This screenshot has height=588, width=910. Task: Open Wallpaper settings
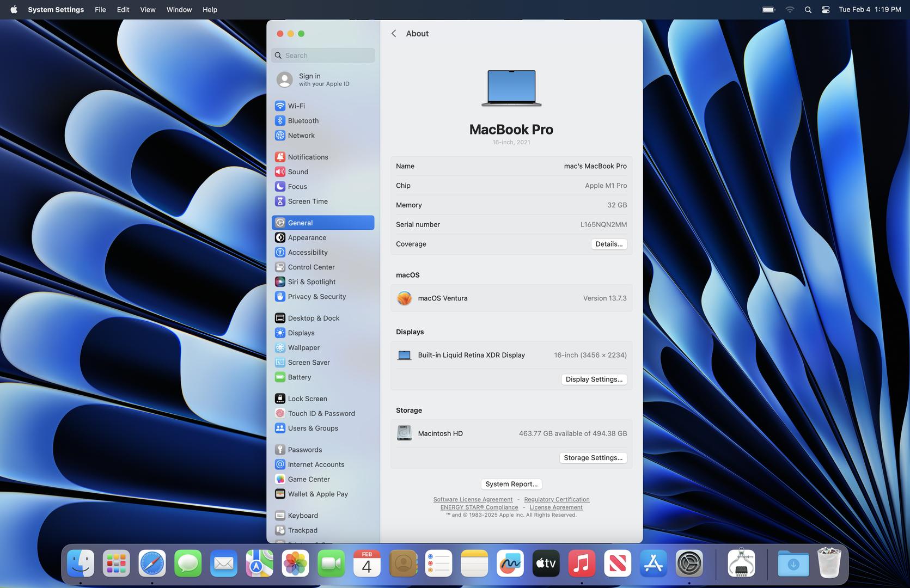(323, 347)
